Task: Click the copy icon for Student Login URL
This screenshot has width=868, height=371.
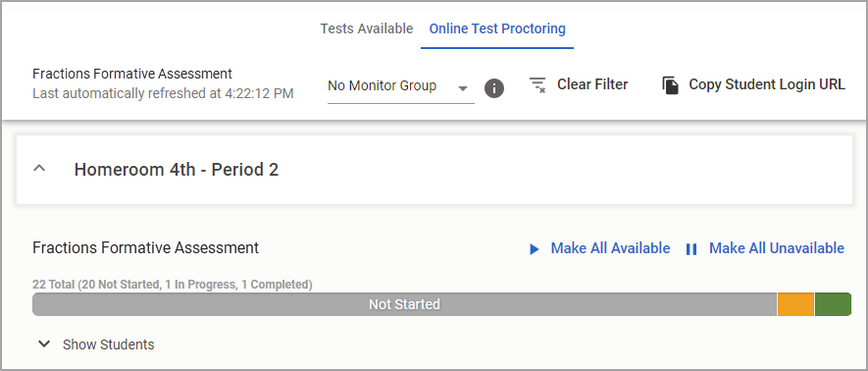Action: [671, 85]
